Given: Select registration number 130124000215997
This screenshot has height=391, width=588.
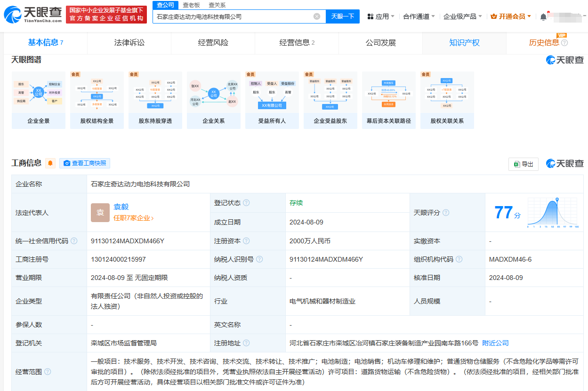Looking at the screenshot, I should (118, 259).
